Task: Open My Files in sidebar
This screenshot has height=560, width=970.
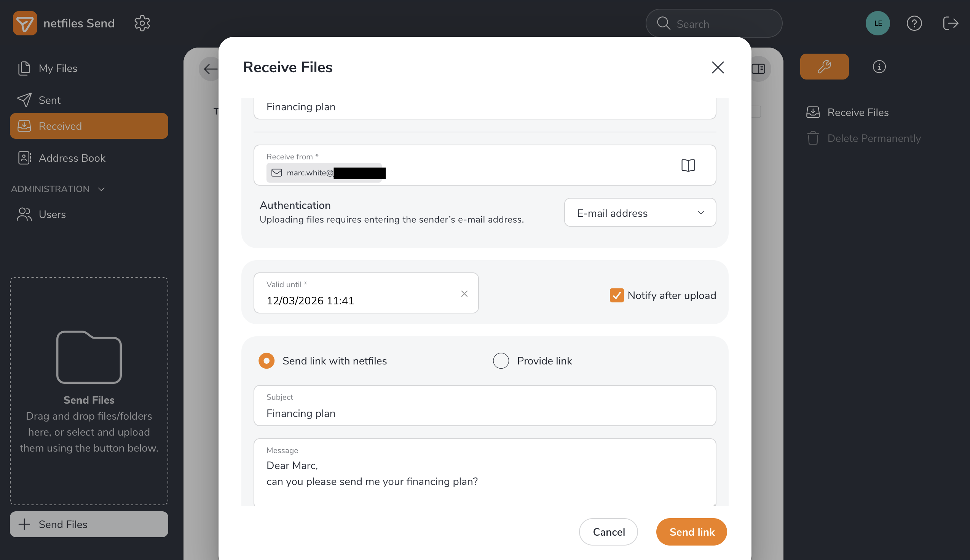Action: pyautogui.click(x=58, y=68)
